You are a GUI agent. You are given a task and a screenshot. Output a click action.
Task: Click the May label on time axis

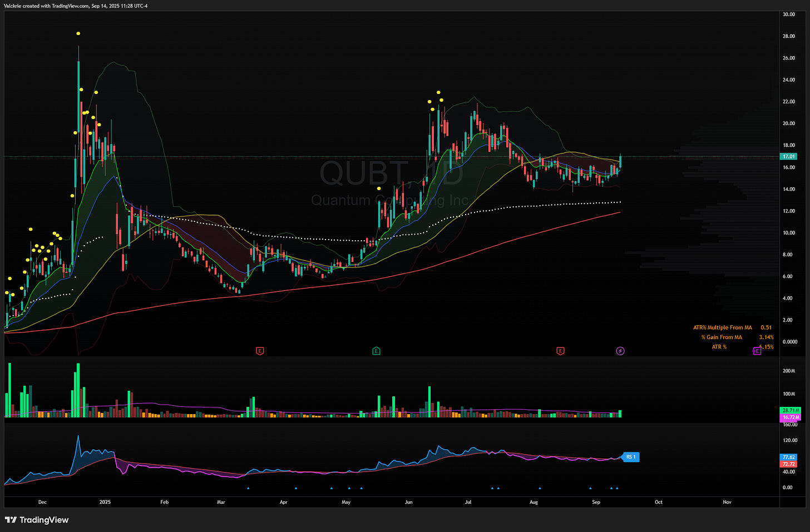346,502
